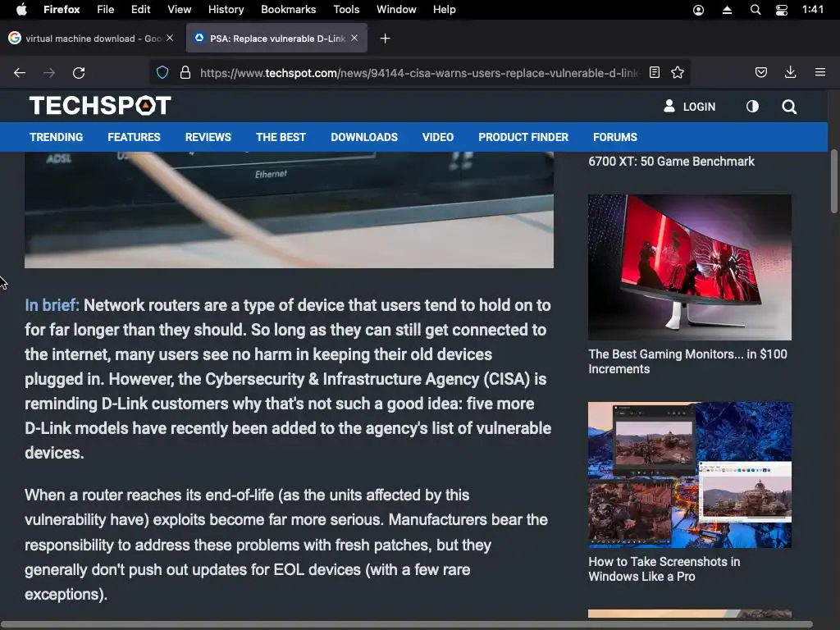Open the Windows screenshots thumbnail image
The width and height of the screenshot is (840, 630).
tap(689, 475)
